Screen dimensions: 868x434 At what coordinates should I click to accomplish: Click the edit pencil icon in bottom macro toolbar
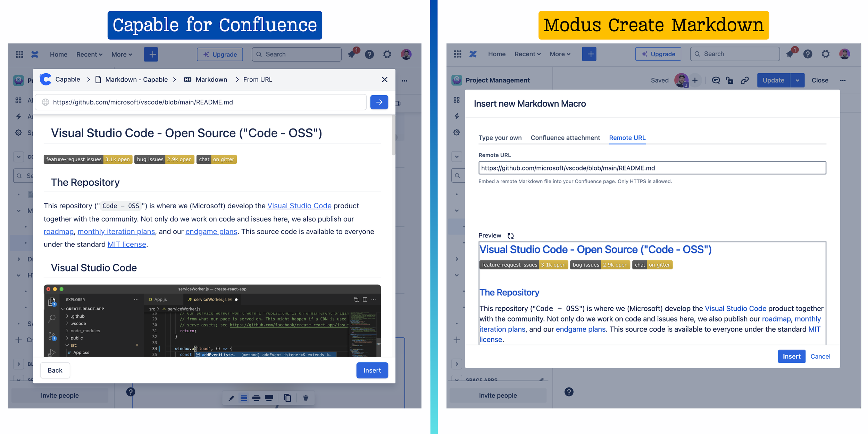[231, 398]
